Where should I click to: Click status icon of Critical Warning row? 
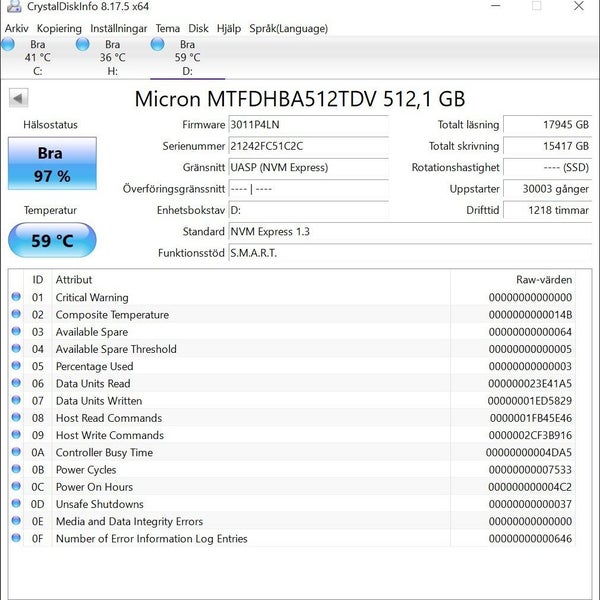coord(16,297)
